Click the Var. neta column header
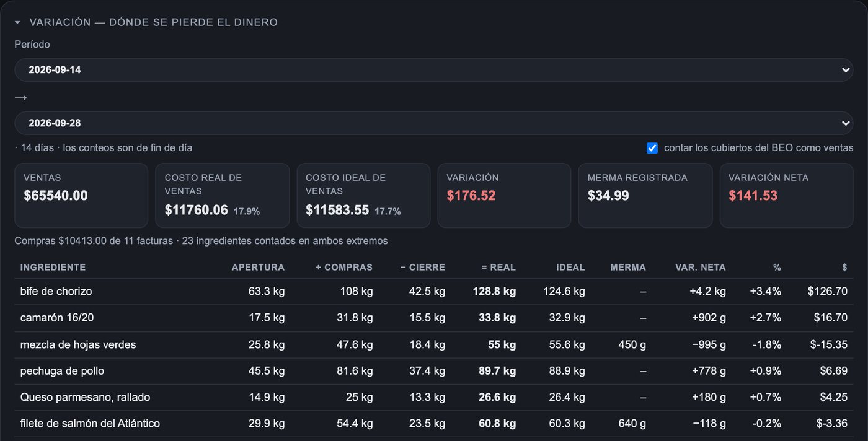 pos(701,268)
